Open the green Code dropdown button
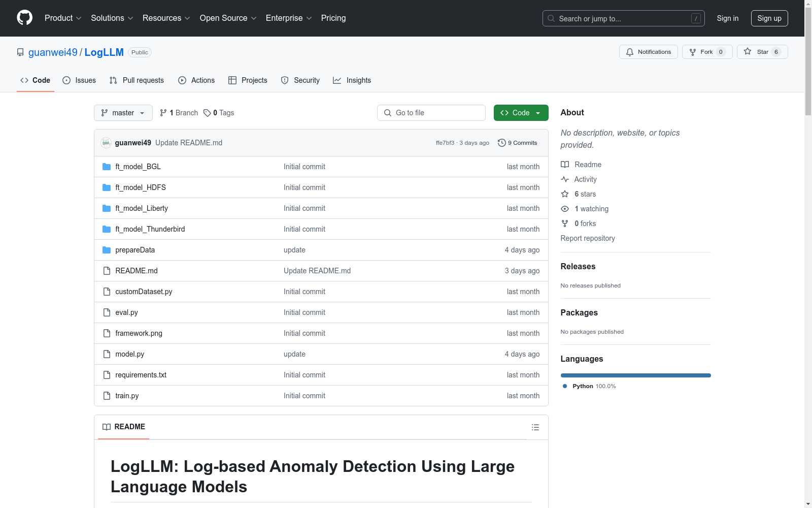Viewport: 812px width, 508px height. tap(521, 113)
